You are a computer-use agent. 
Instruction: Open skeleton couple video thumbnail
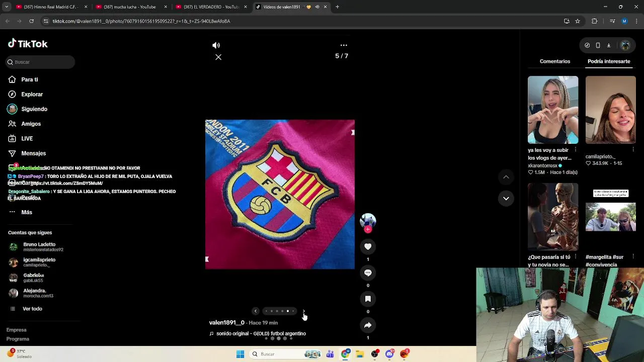pyautogui.click(x=553, y=217)
